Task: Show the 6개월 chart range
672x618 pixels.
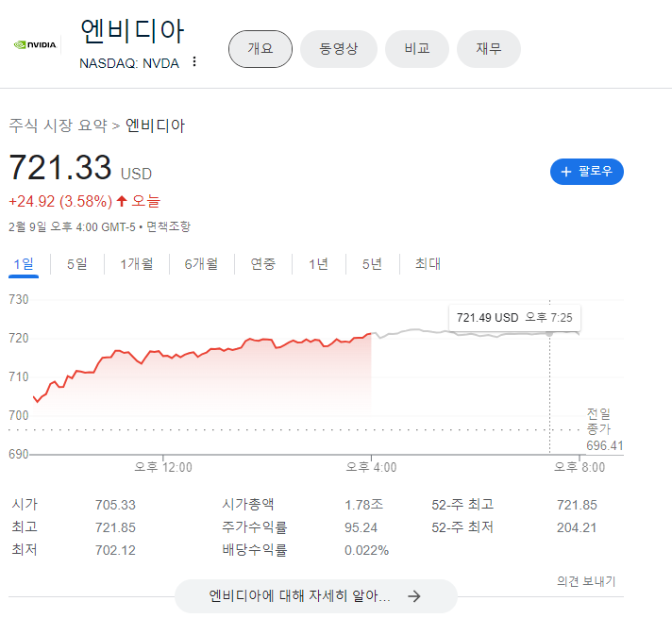Action: click(x=201, y=264)
